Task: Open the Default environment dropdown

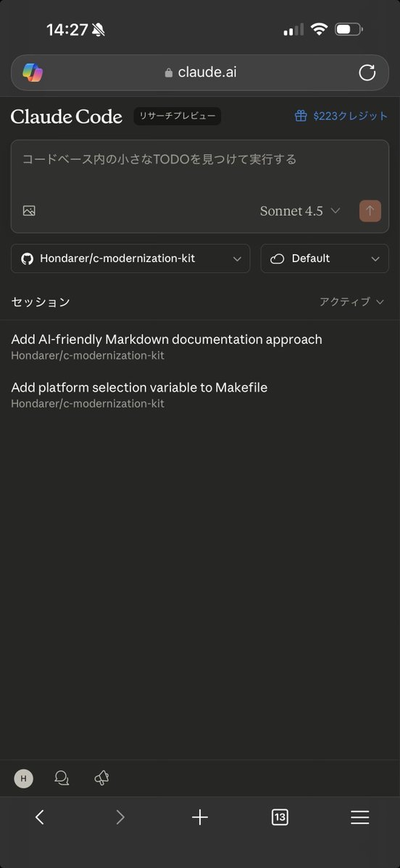Action: click(x=325, y=258)
